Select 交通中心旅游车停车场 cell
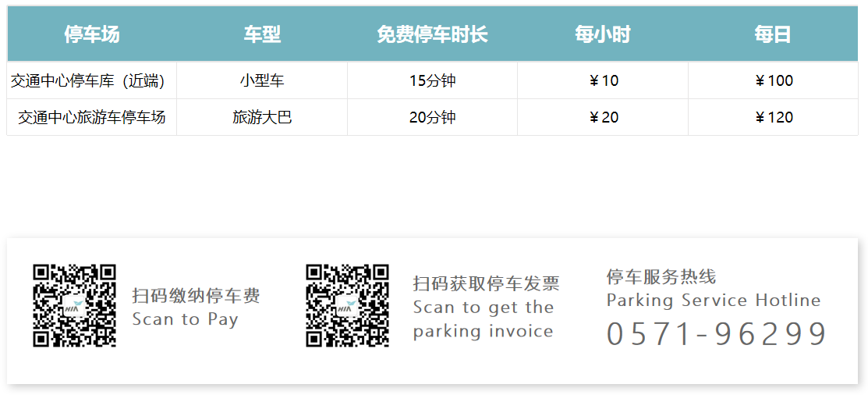Image resolution: width=868 pixels, height=395 pixels. click(92, 117)
